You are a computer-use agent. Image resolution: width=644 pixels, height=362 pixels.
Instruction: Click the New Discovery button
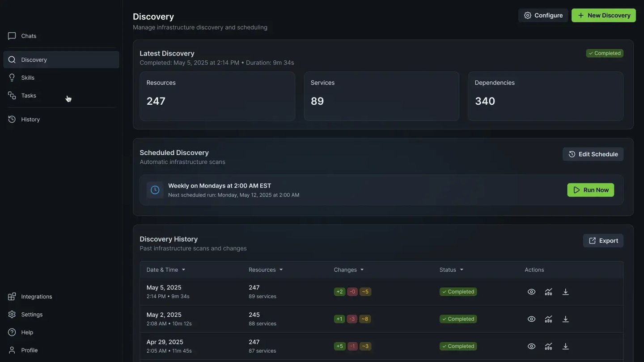[x=603, y=15]
